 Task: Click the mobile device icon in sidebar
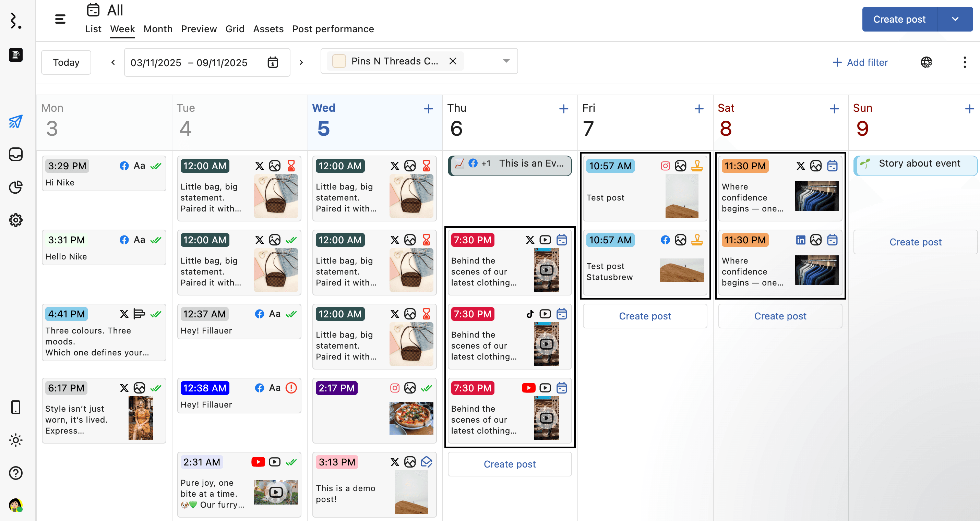point(15,407)
